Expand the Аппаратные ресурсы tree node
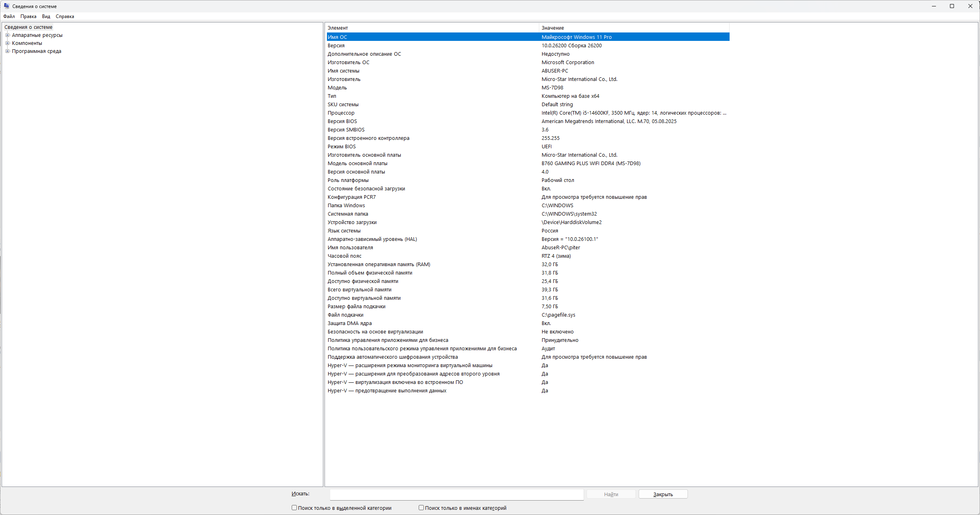980x515 pixels. click(x=7, y=35)
